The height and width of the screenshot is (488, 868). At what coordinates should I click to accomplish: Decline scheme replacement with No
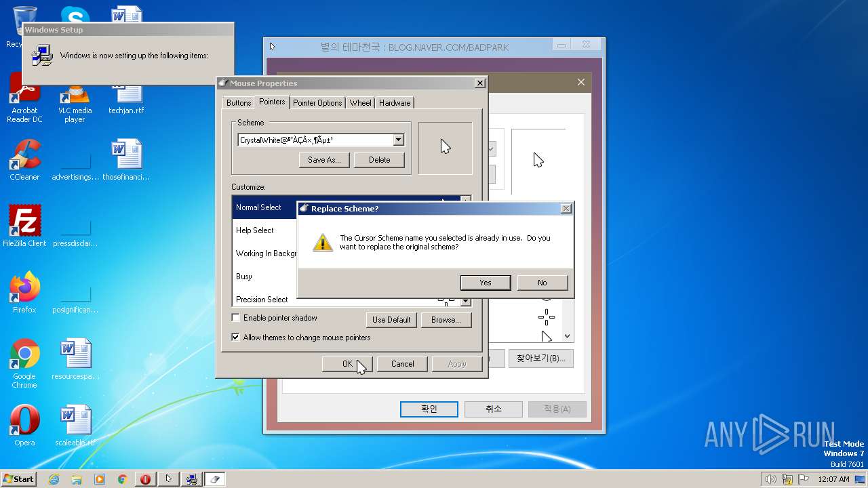[542, 283]
